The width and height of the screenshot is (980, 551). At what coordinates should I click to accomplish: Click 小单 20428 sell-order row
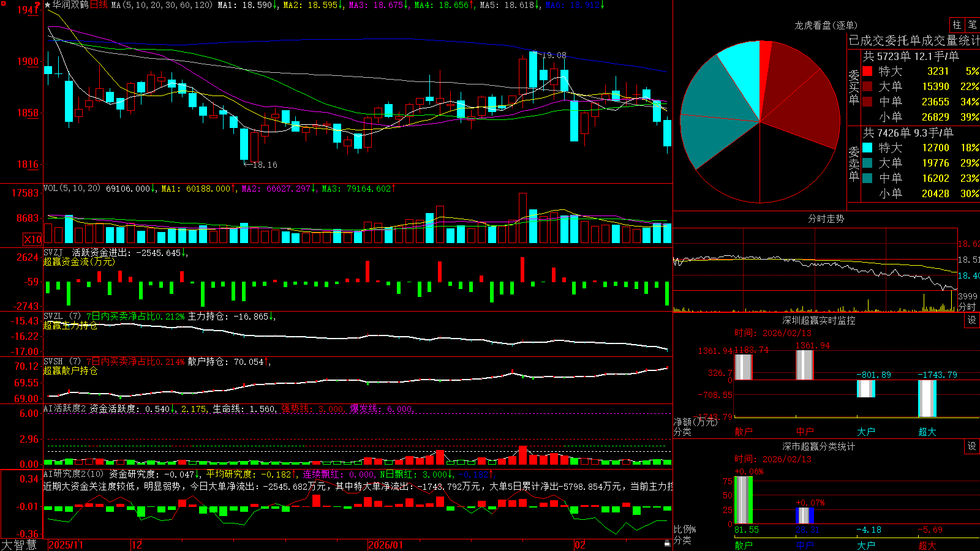point(921,193)
